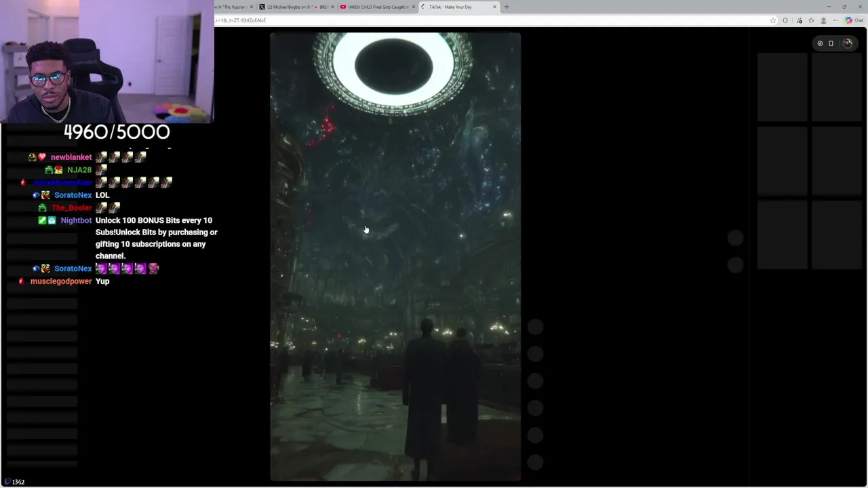Open a new browser tab
The width and height of the screenshot is (868, 488).
point(507,7)
